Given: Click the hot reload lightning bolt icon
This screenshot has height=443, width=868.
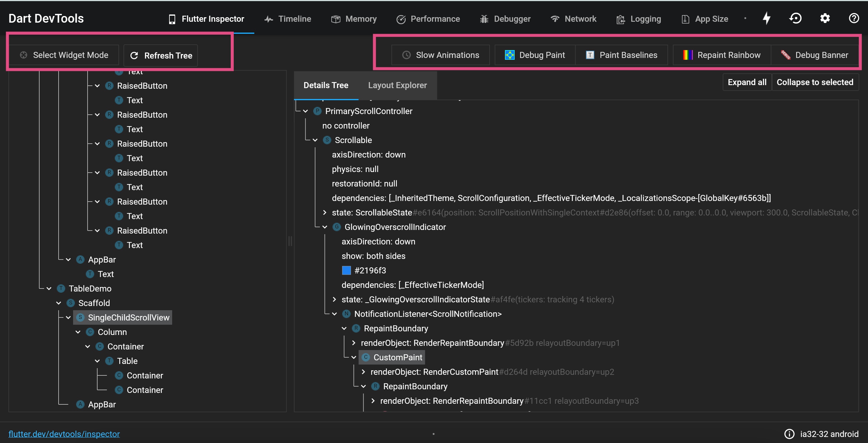Looking at the screenshot, I should pos(766,18).
